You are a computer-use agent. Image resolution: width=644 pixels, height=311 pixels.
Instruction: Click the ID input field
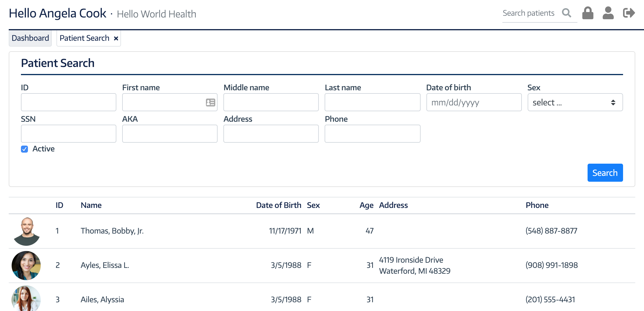tap(68, 102)
